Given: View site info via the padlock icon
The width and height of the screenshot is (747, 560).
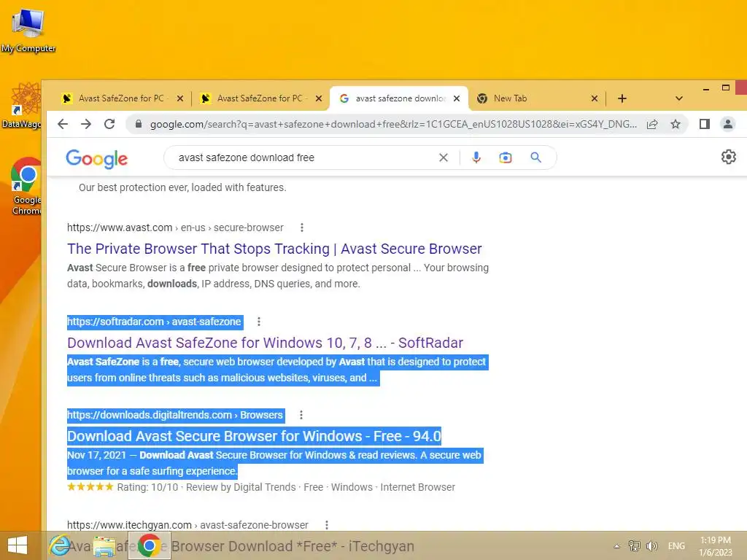Looking at the screenshot, I should pos(139,124).
